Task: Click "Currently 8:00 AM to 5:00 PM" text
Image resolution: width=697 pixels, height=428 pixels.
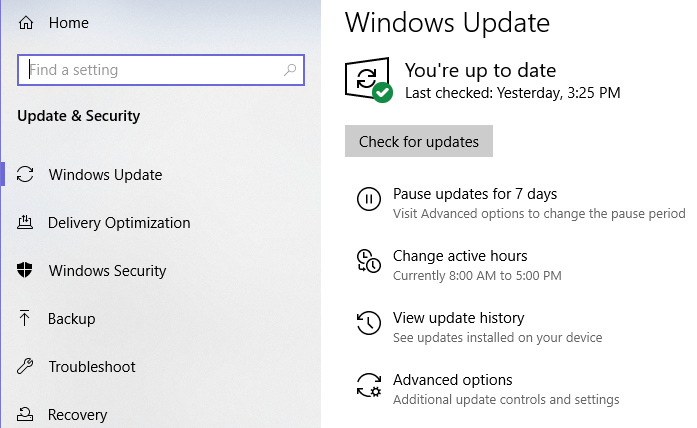Action: [477, 276]
